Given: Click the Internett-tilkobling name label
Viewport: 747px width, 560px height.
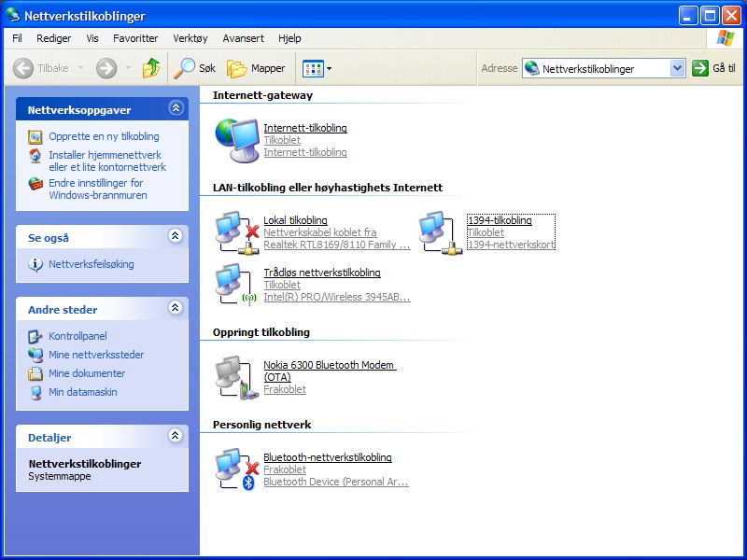Looking at the screenshot, I should (x=305, y=128).
